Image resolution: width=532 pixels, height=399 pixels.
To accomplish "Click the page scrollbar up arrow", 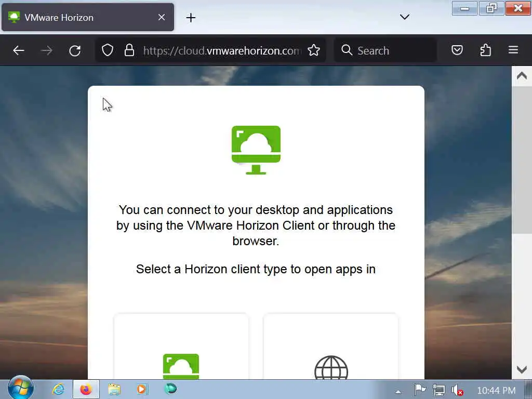I will pos(522,76).
